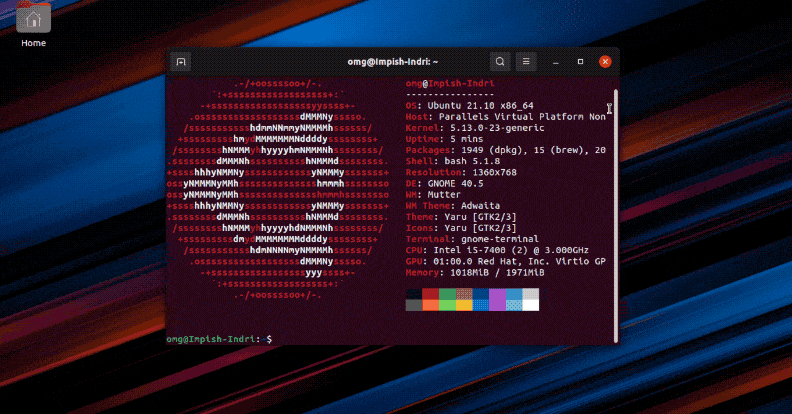
Task: Click the red color block, top row
Action: click(430, 294)
